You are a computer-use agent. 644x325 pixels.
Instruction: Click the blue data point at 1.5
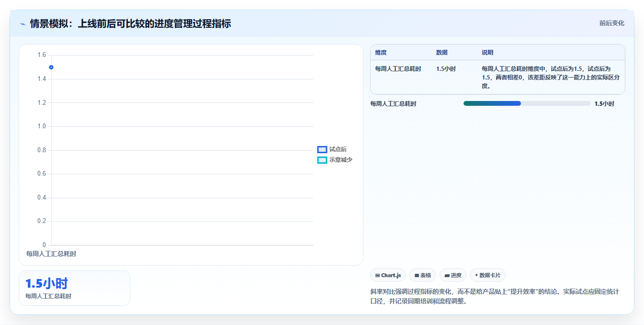pos(51,67)
